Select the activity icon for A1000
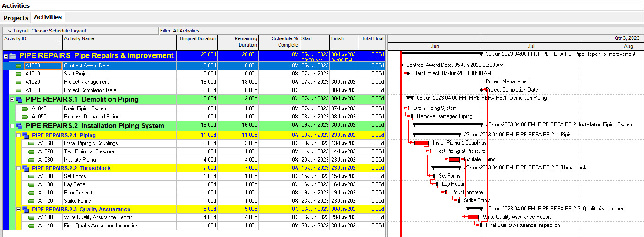644x237 pixels. [x=19, y=65]
